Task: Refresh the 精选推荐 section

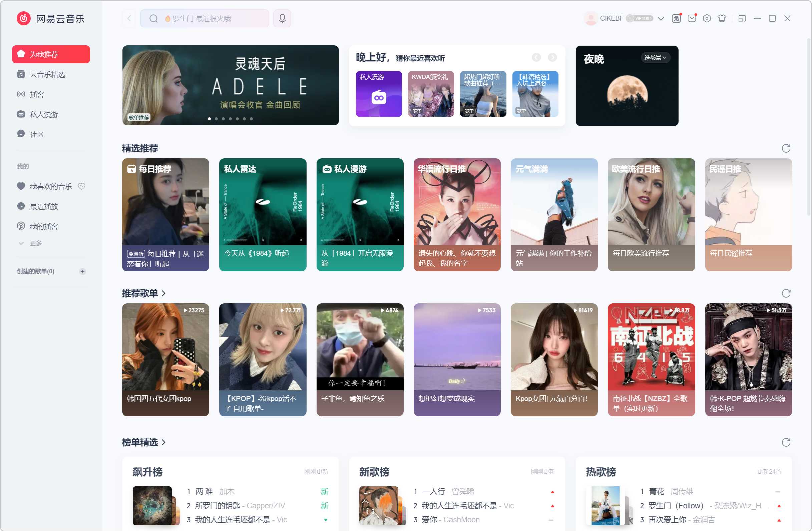Action: [786, 148]
